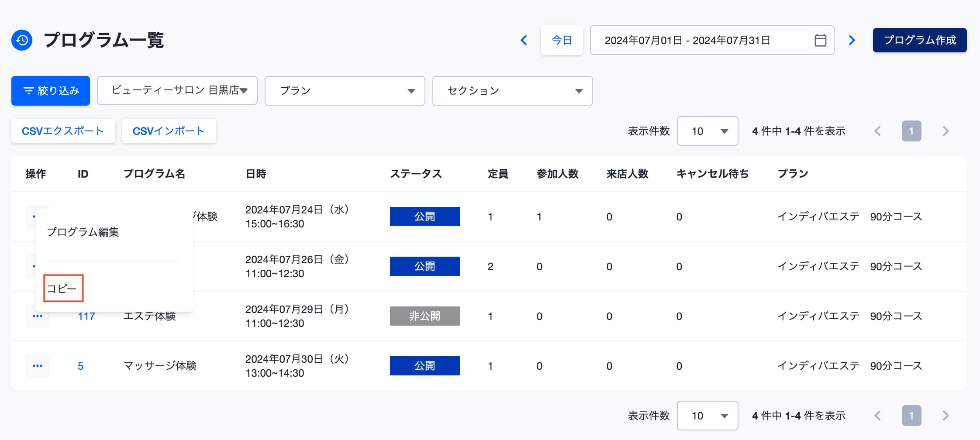Change top 表示件数 rows-per-page dropdown
980x440 pixels.
click(x=707, y=131)
